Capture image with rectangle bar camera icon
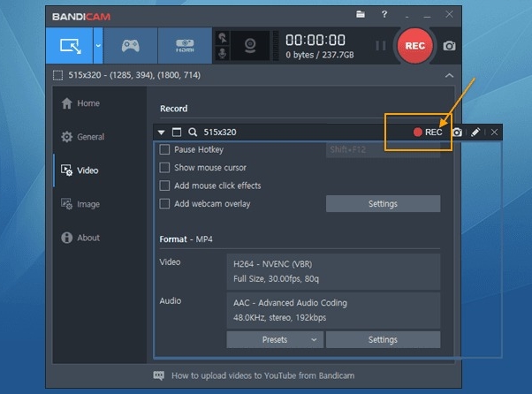This screenshot has height=394, width=532. [457, 133]
